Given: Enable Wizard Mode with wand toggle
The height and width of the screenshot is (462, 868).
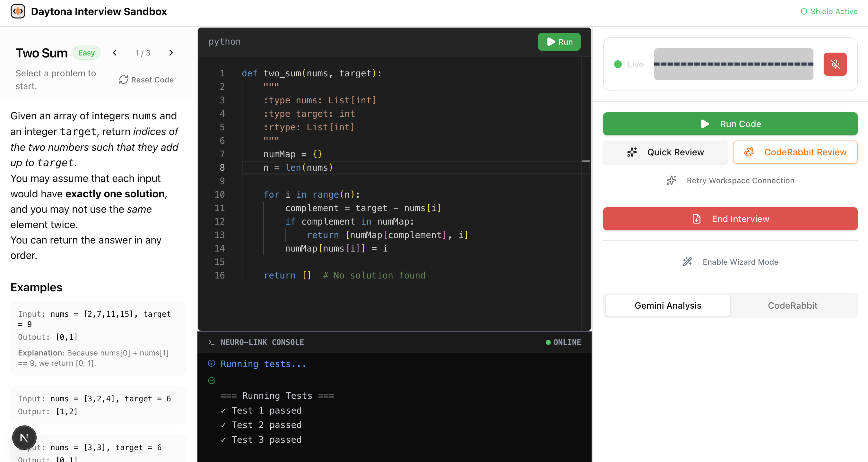Looking at the screenshot, I should pos(687,262).
